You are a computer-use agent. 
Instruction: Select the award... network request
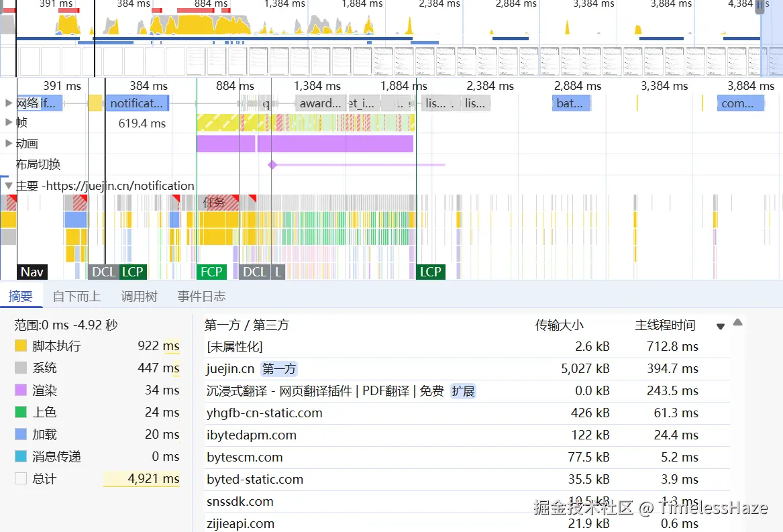[321, 103]
